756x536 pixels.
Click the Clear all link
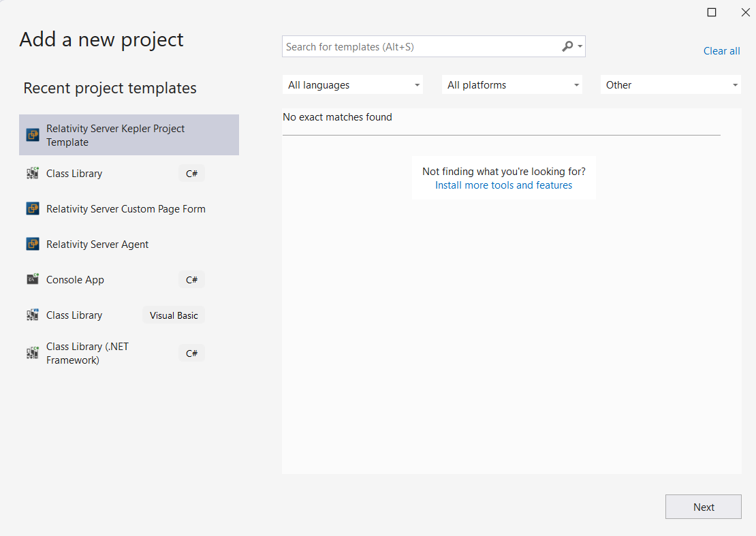721,51
